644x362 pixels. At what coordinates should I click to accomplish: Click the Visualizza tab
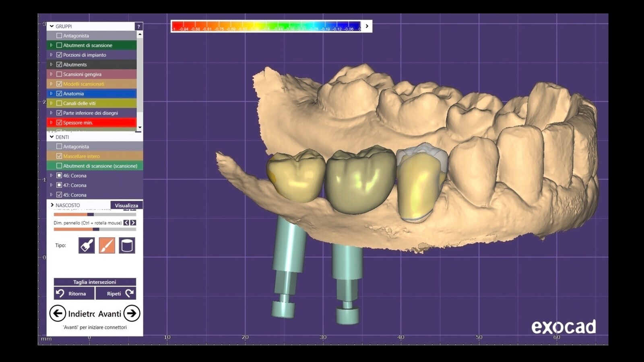126,206
